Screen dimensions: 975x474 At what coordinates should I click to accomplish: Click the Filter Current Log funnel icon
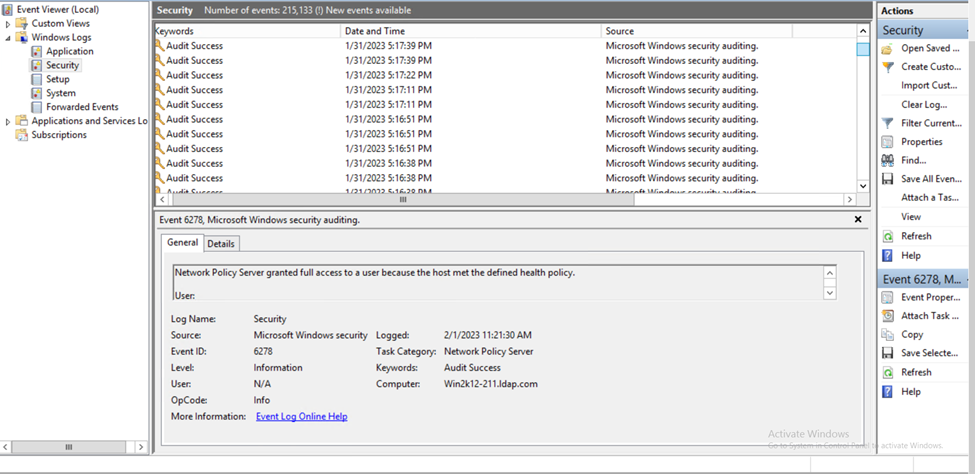pos(887,123)
